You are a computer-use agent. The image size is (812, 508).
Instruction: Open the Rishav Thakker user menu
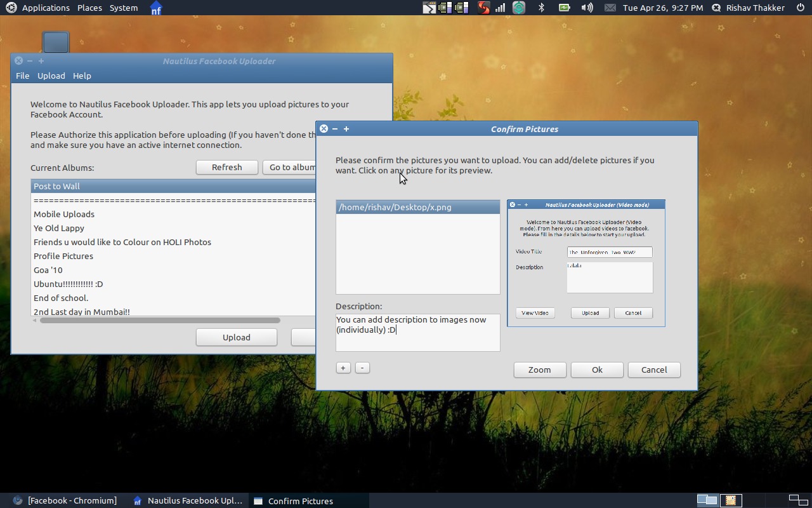[756, 8]
